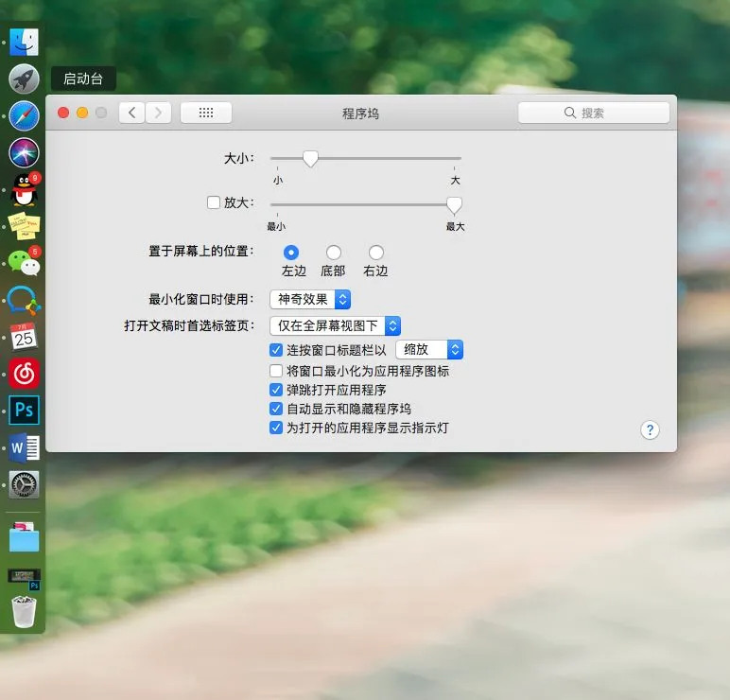Go back with the left chevron button
This screenshot has width=730, height=700.
coord(131,113)
